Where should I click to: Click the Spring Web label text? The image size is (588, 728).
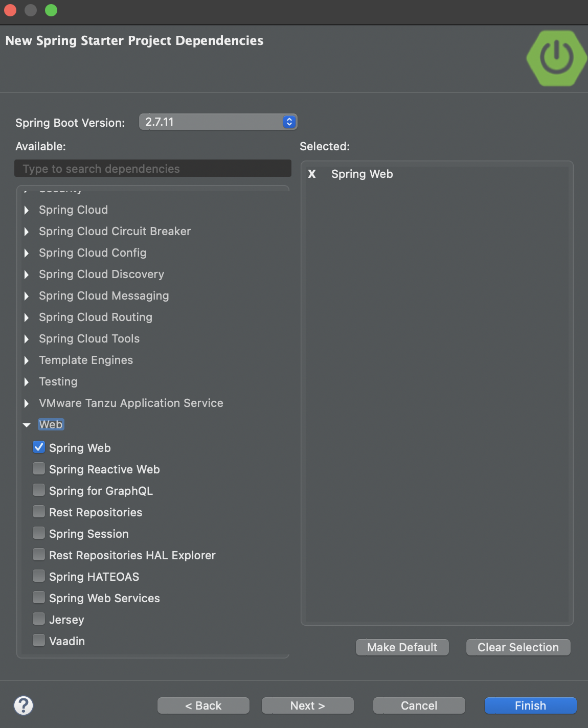[x=80, y=448]
